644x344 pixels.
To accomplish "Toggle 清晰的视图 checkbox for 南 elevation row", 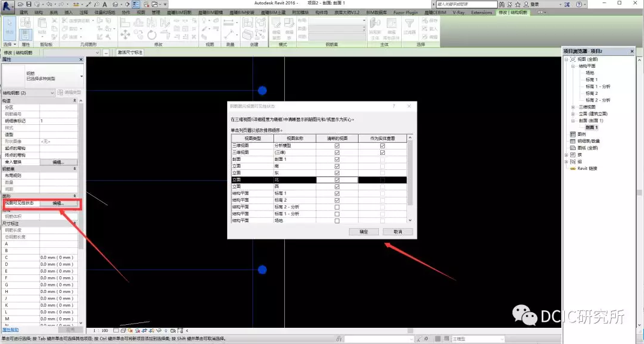I will pos(337,166).
